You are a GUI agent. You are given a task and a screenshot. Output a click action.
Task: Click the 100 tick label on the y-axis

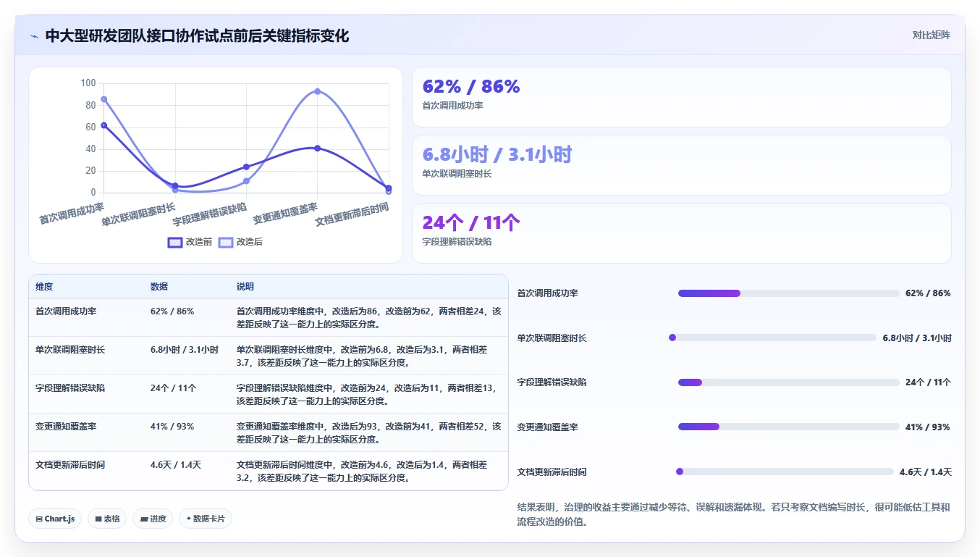coord(88,83)
